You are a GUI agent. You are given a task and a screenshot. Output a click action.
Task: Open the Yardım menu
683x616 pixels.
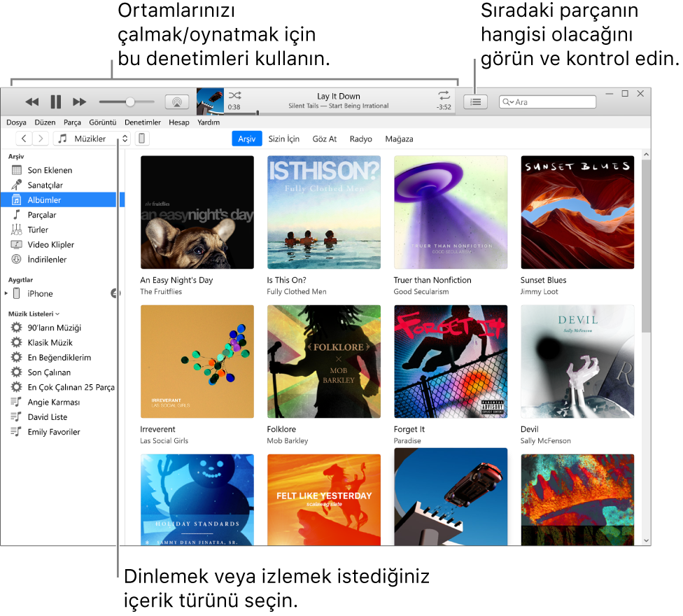209,122
